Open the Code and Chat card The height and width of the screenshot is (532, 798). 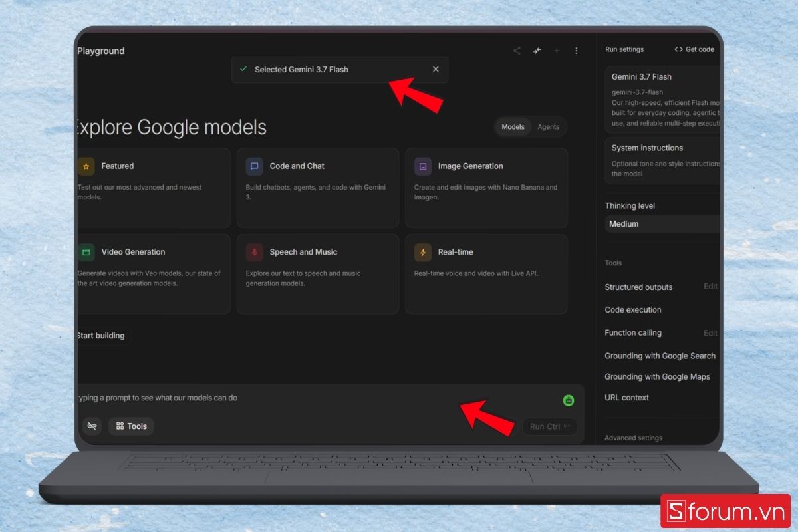(x=318, y=188)
